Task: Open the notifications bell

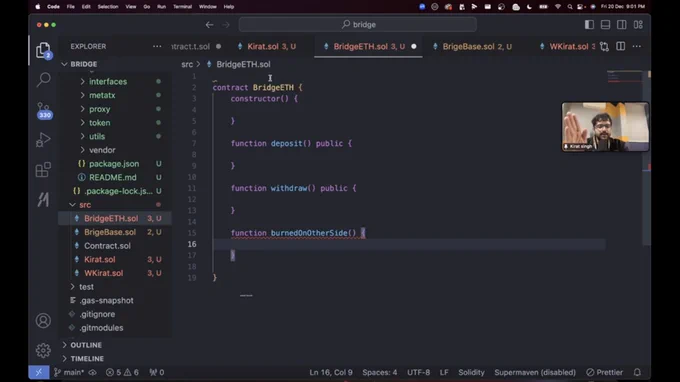Action: pos(637,372)
